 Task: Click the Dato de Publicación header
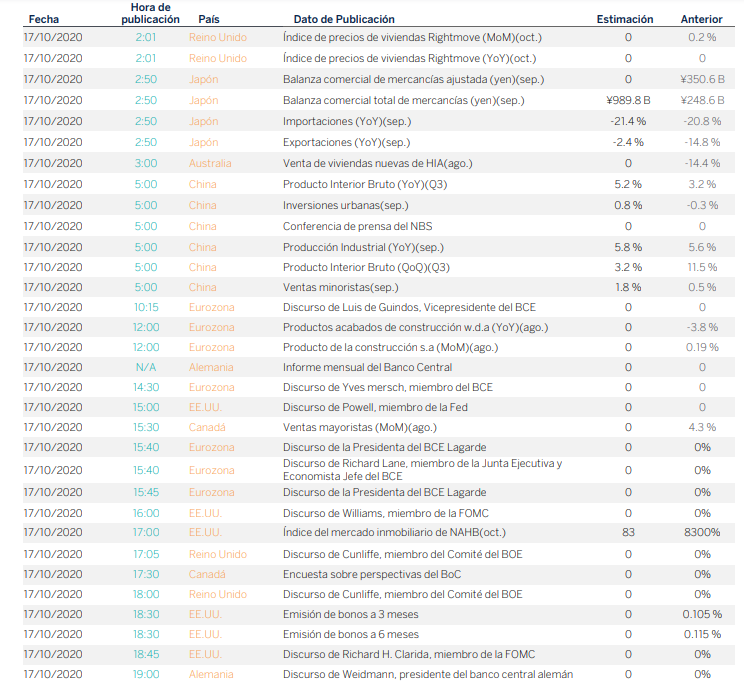pyautogui.click(x=344, y=19)
